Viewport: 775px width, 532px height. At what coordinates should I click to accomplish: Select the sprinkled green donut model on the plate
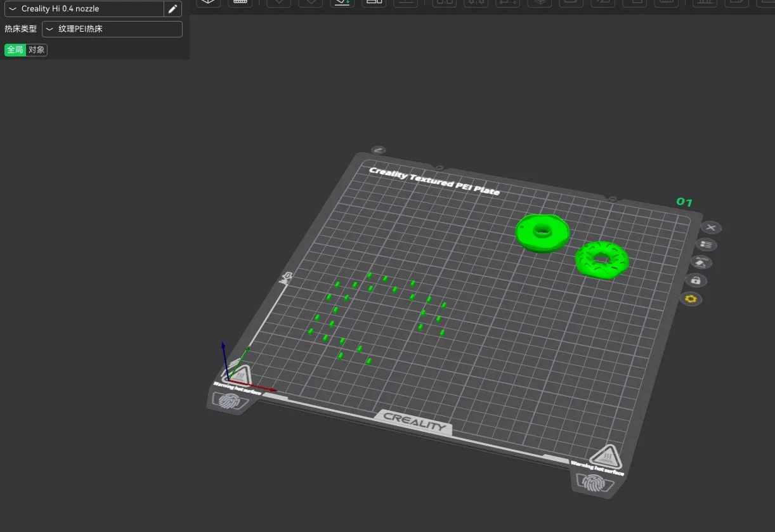(x=602, y=259)
